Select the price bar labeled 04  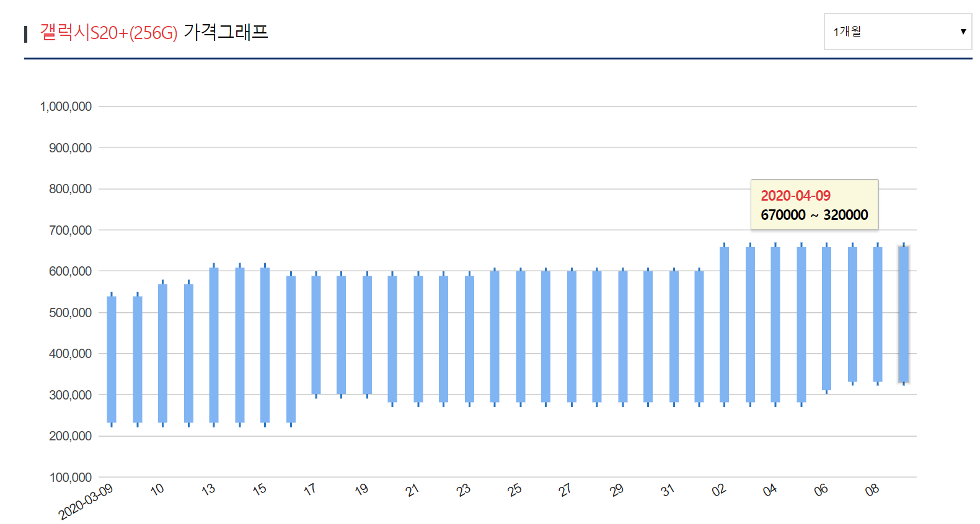pyautogui.click(x=775, y=325)
